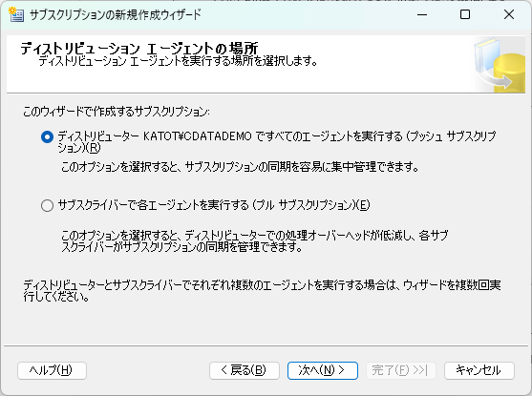
Task: Open help with the ヘルプ(H) button
Action: [x=52, y=370]
